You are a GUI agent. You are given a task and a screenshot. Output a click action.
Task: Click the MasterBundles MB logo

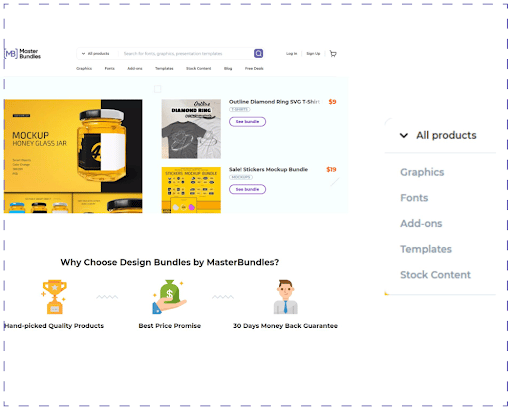22,54
